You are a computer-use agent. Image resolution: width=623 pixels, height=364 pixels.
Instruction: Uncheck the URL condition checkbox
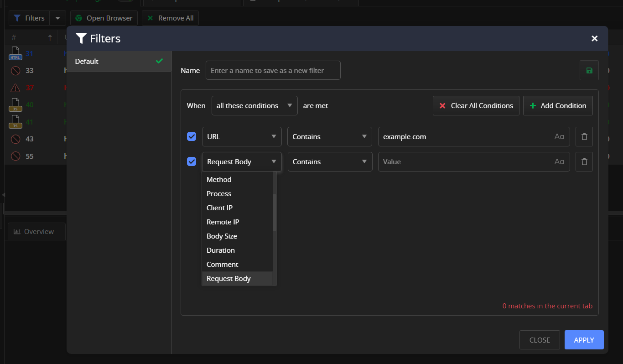pos(192,136)
